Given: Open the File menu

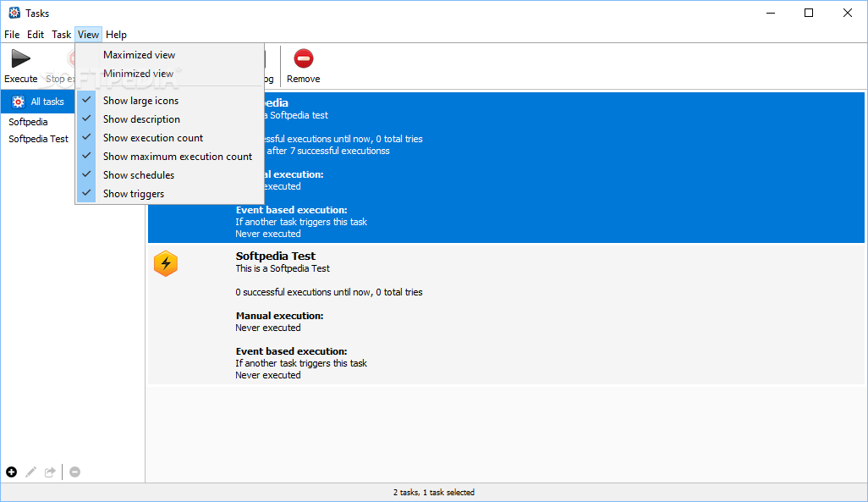Looking at the screenshot, I should tap(12, 35).
